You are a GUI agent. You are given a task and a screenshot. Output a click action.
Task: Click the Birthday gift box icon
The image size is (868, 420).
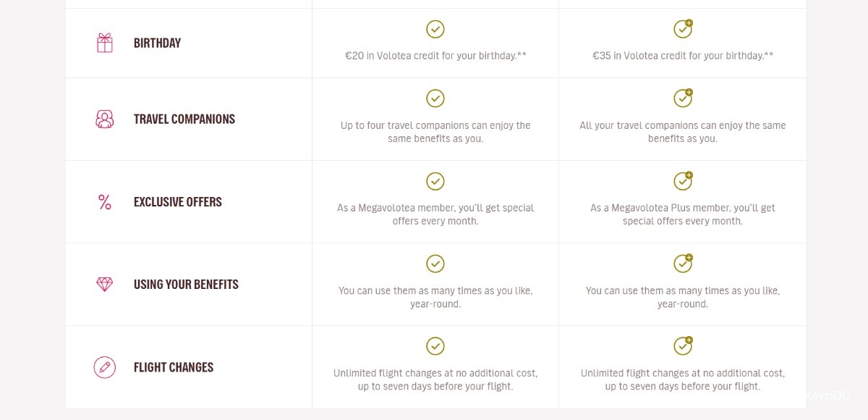[x=105, y=43]
